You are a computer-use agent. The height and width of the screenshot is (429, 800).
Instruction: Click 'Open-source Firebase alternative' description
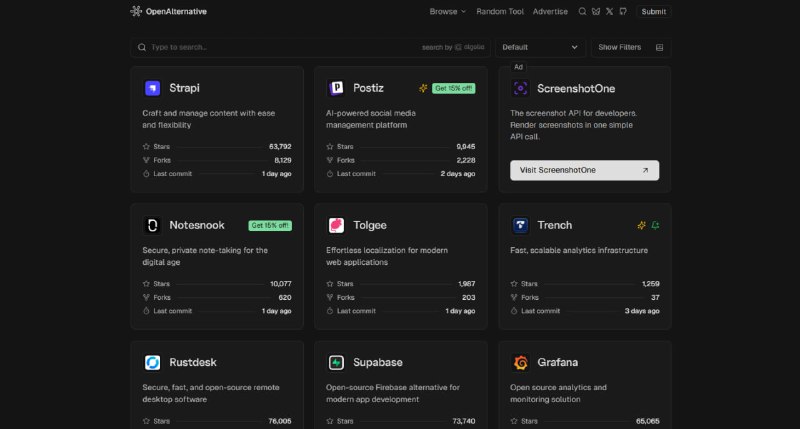pyautogui.click(x=393, y=393)
